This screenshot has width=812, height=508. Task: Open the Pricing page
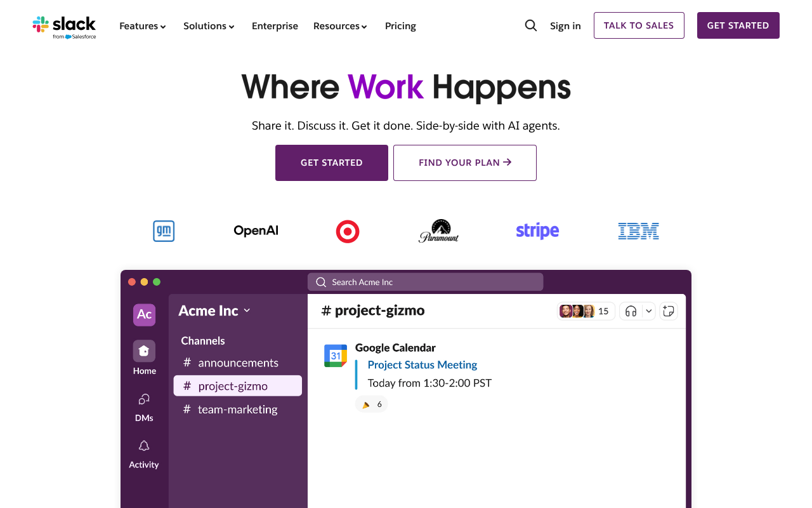400,26
